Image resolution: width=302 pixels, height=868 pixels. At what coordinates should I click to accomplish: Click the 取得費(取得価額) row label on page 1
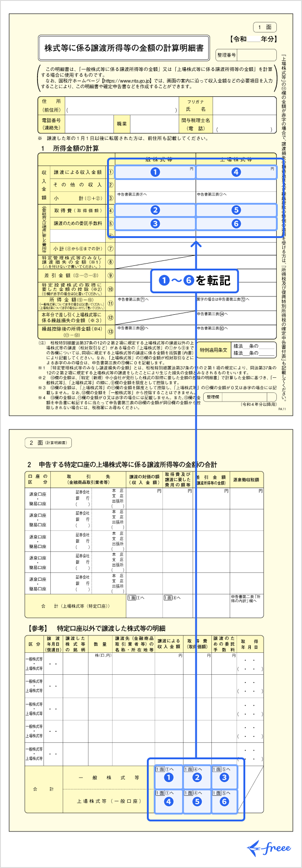pyautogui.click(x=78, y=211)
